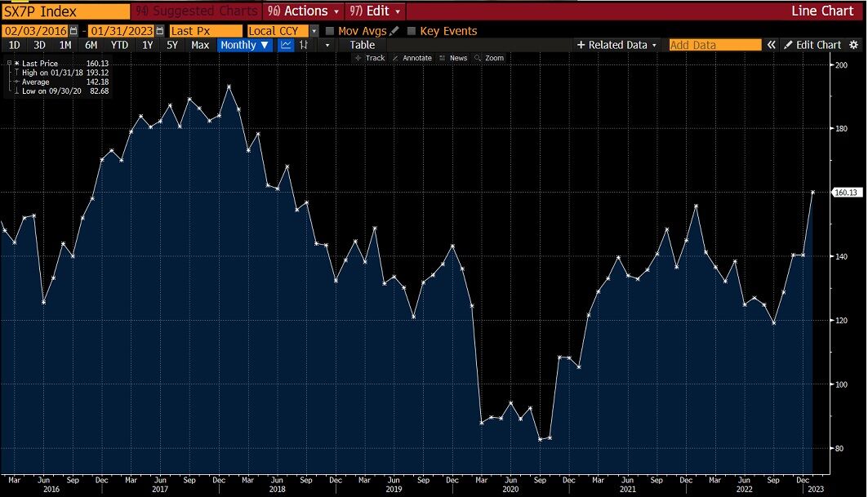Activate the Annotate drawing tool
The image size is (868, 497).
[412, 58]
